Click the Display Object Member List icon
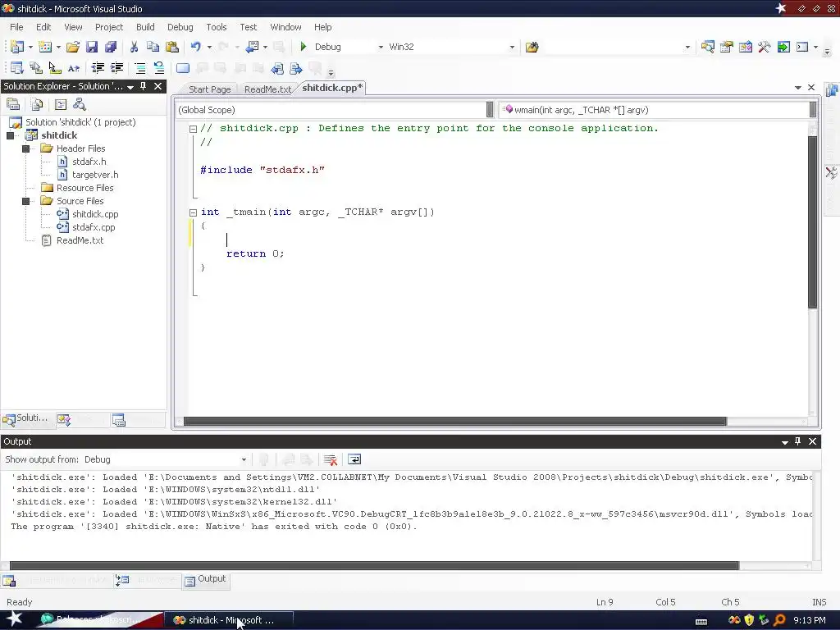The width and height of the screenshot is (840, 630). point(16,68)
